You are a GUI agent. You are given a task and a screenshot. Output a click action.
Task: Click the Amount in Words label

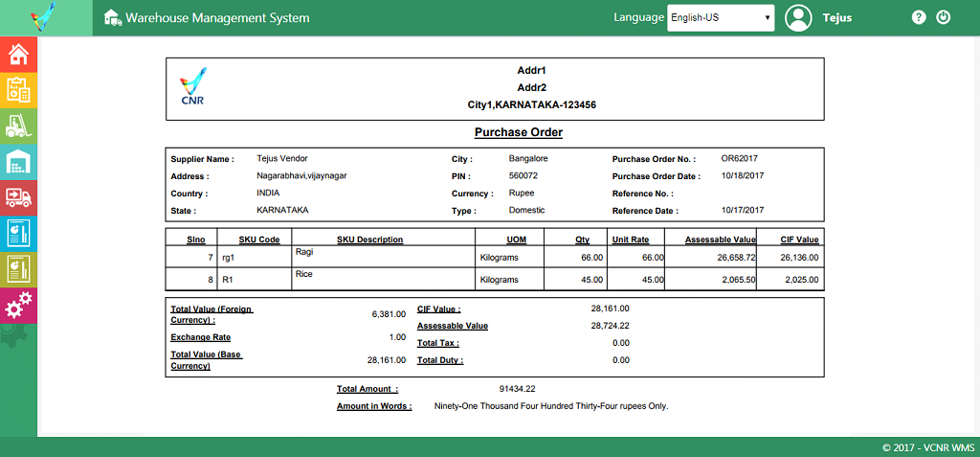point(374,406)
